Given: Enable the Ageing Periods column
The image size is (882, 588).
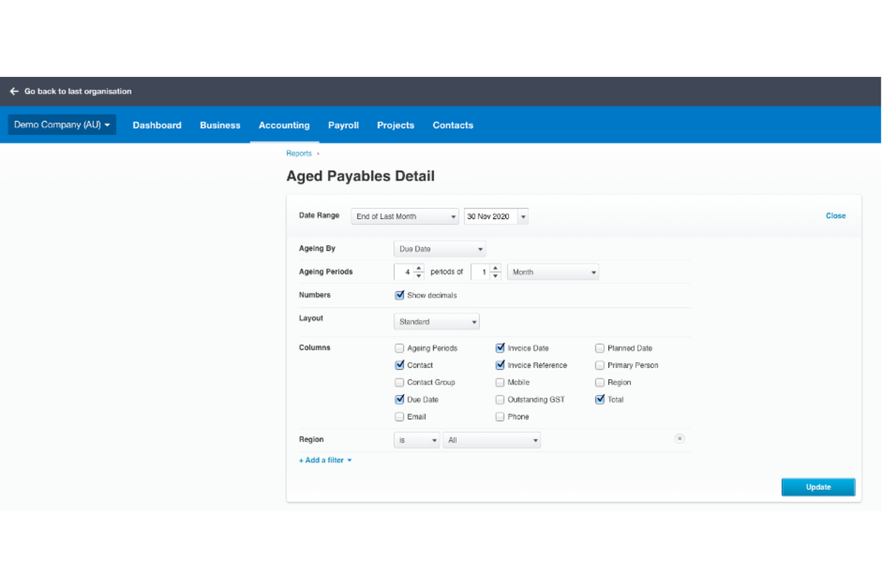Looking at the screenshot, I should [x=399, y=348].
